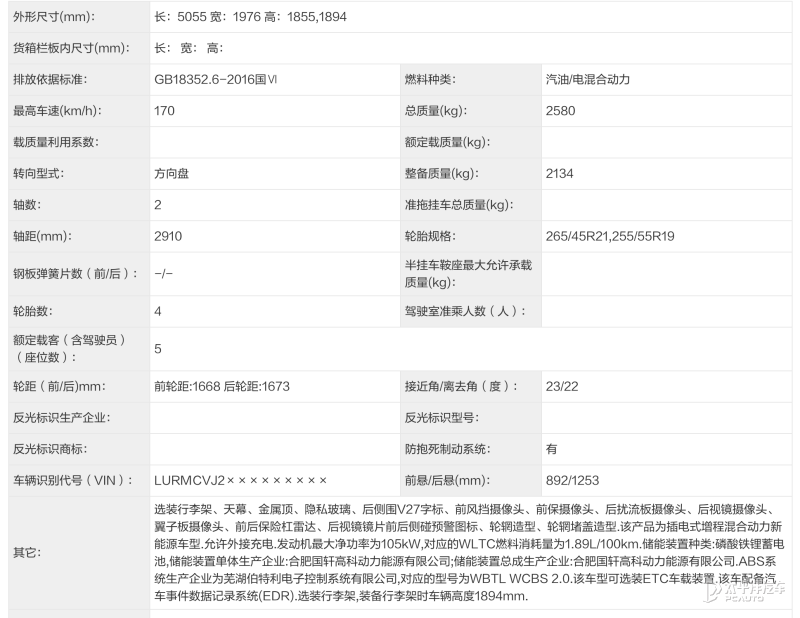Click the 轴距(mm) label
The image size is (800, 618).
coord(42,236)
